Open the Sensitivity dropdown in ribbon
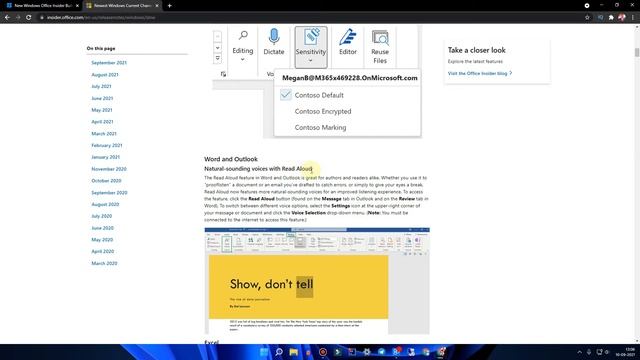This screenshot has width=640, height=360. [x=311, y=47]
